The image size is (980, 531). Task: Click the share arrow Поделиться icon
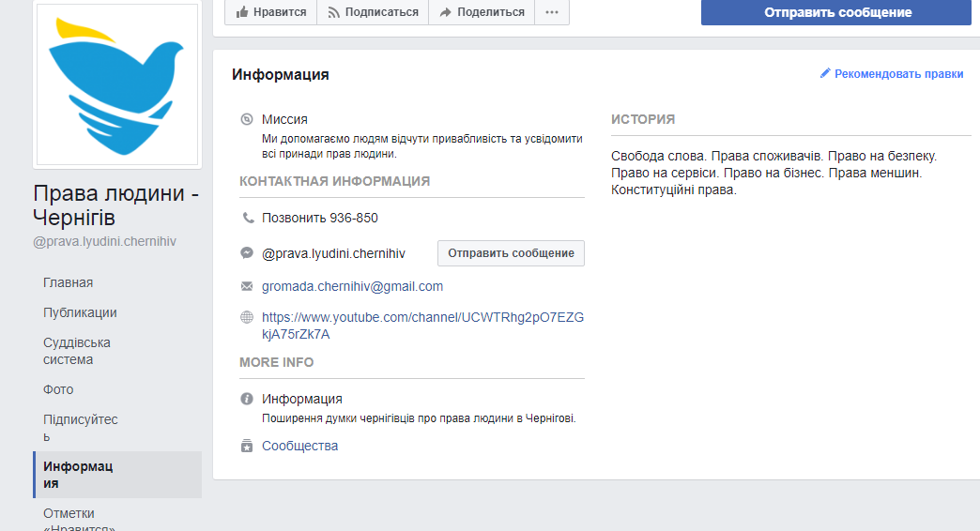pyautogui.click(x=445, y=12)
